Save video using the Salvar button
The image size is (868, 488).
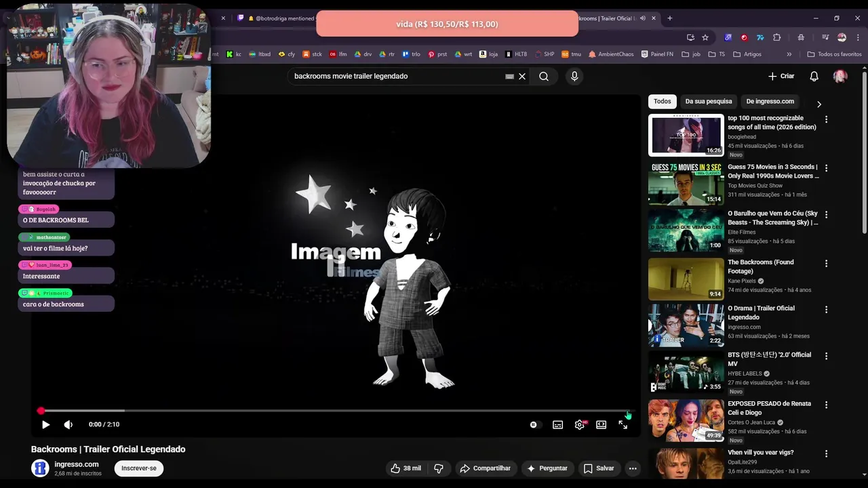599,468
